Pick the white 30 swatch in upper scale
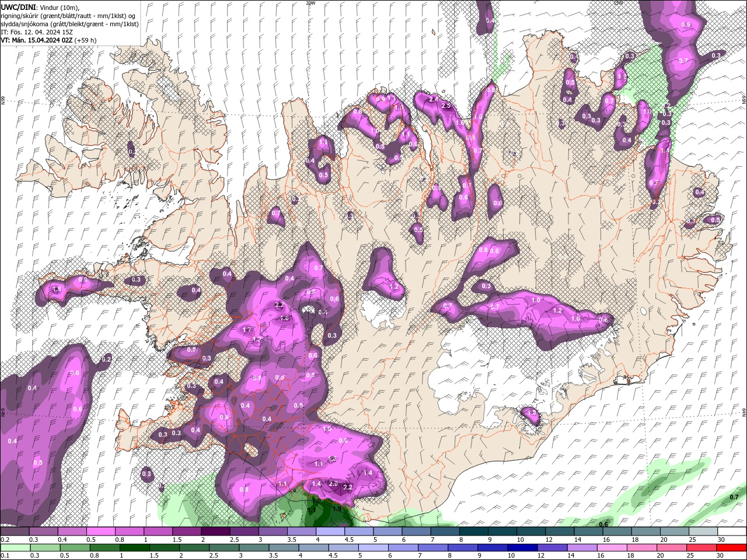 (732, 531)
